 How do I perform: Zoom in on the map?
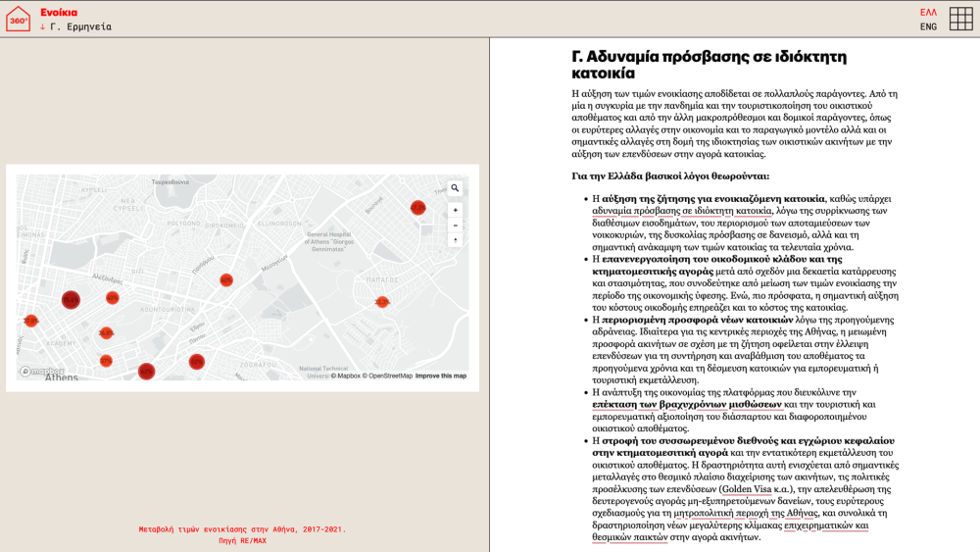point(455,210)
